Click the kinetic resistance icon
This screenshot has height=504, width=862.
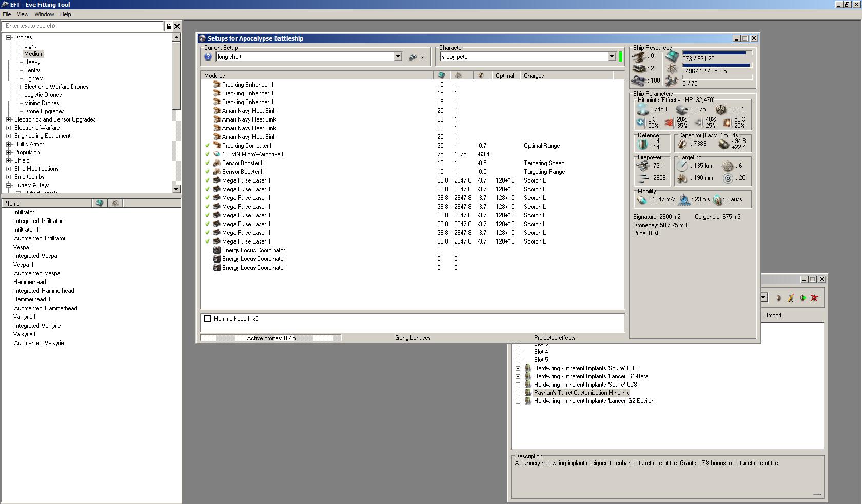pos(698,123)
